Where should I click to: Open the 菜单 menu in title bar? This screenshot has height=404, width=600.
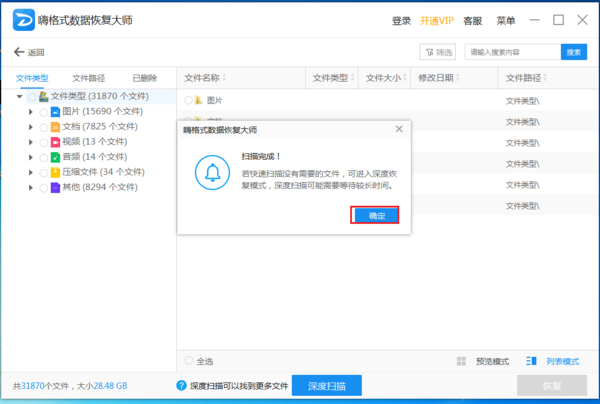[x=506, y=21]
